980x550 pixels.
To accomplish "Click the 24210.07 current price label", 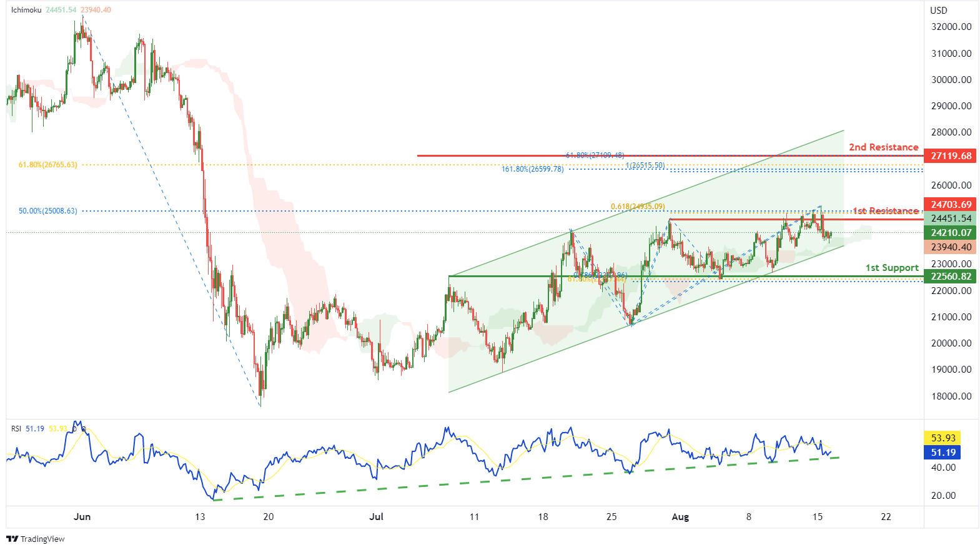I will click(951, 233).
